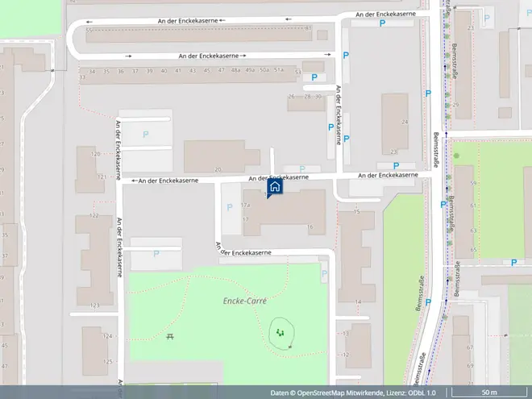Click the blue home marker pin
This screenshot has height=399, width=532.
click(275, 187)
